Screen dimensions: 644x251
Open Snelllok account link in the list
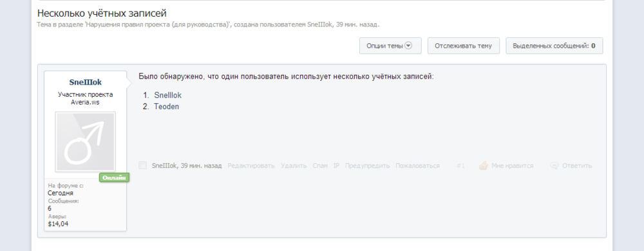pos(167,95)
